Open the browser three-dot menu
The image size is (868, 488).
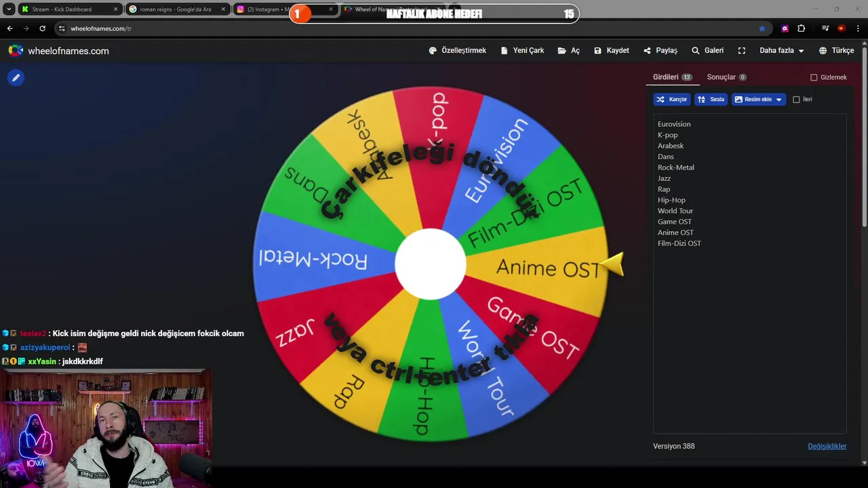(x=859, y=28)
